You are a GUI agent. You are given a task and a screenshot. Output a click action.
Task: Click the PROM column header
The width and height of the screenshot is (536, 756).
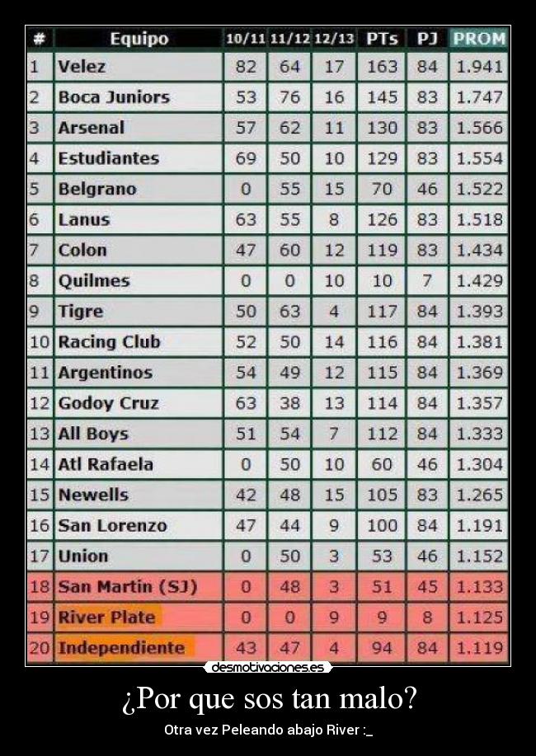point(479,39)
